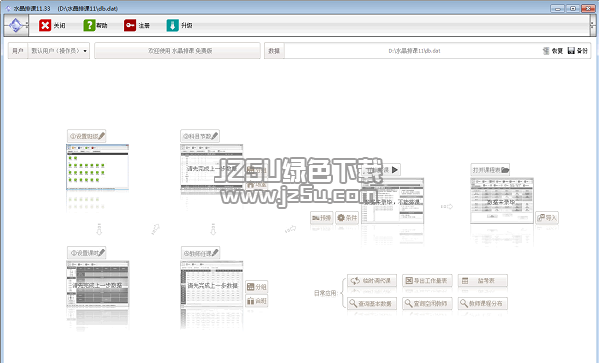This screenshot has width=599, height=363.
Task: Open step 4 teacher assignment button
Action: (x=201, y=253)
